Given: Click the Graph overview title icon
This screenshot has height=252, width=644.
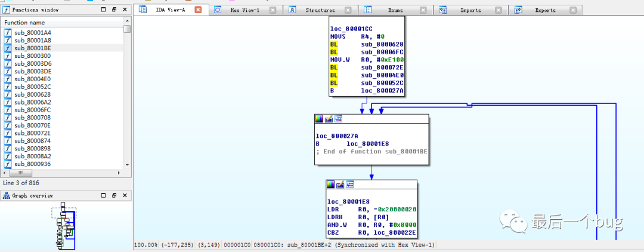Looking at the screenshot, I should coord(7,196).
